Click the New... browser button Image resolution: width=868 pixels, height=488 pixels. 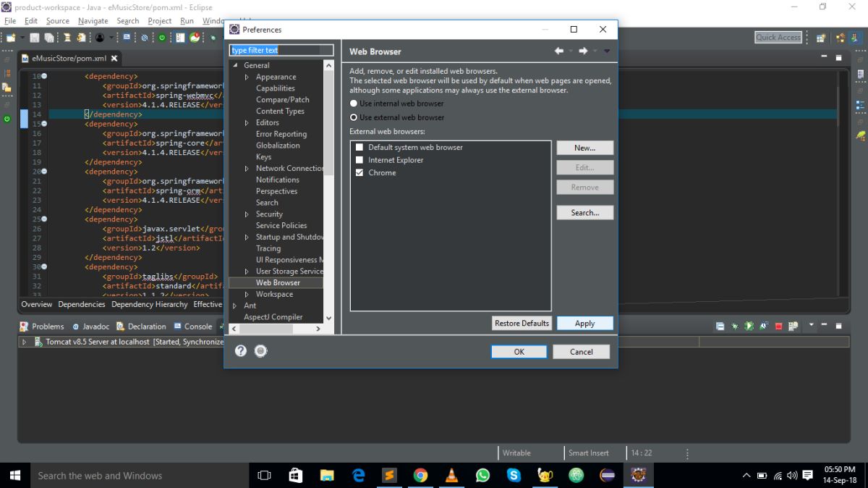point(584,148)
